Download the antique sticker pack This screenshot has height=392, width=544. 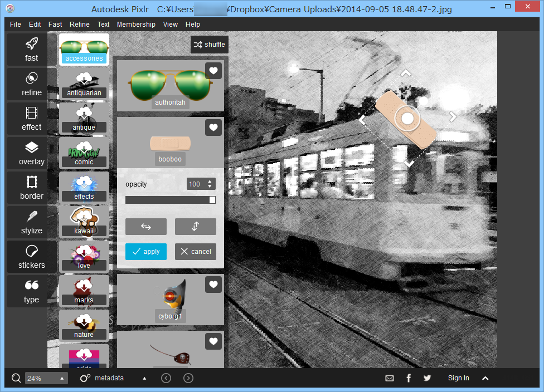point(84,119)
